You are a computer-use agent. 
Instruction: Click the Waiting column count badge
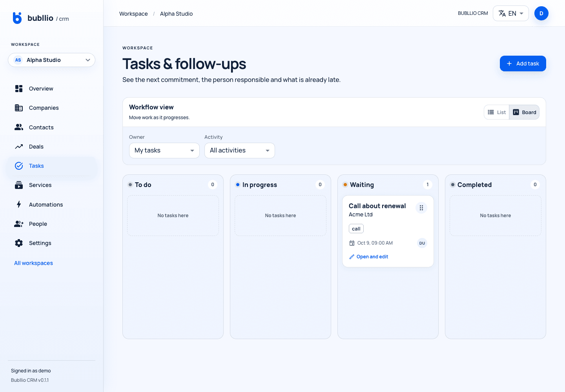(x=428, y=185)
